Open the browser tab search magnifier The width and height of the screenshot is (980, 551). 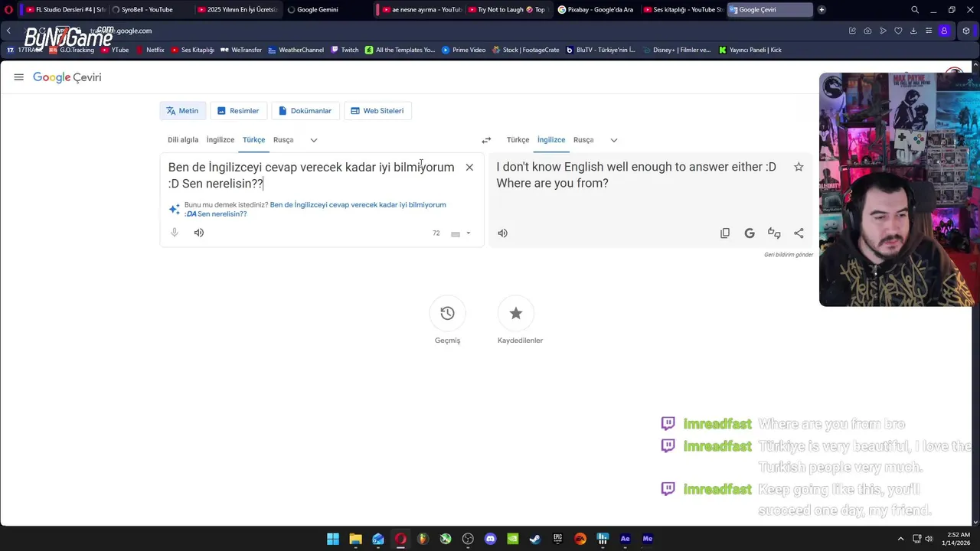click(x=915, y=10)
